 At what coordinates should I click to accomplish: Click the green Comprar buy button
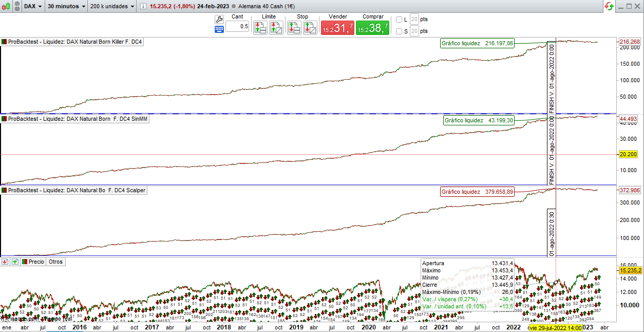pos(373,28)
